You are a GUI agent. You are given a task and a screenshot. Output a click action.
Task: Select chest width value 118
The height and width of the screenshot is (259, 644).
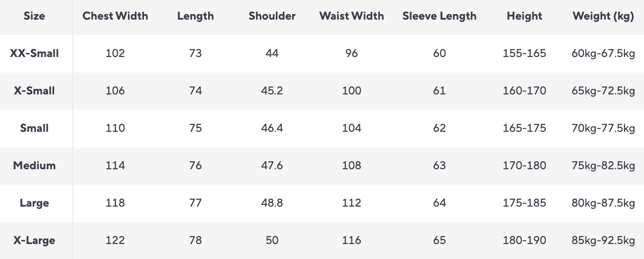pyautogui.click(x=115, y=203)
